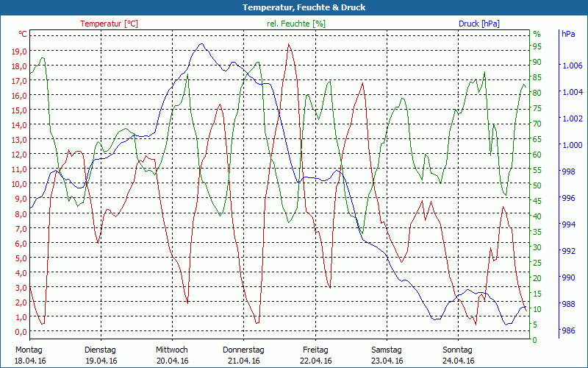Click the red temperature peak on Thursday afternoon
The width and height of the screenshot is (588, 368).
click(x=288, y=44)
